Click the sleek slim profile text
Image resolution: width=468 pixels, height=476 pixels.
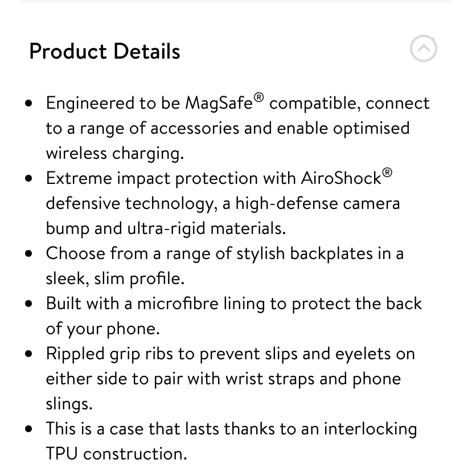[x=115, y=278]
